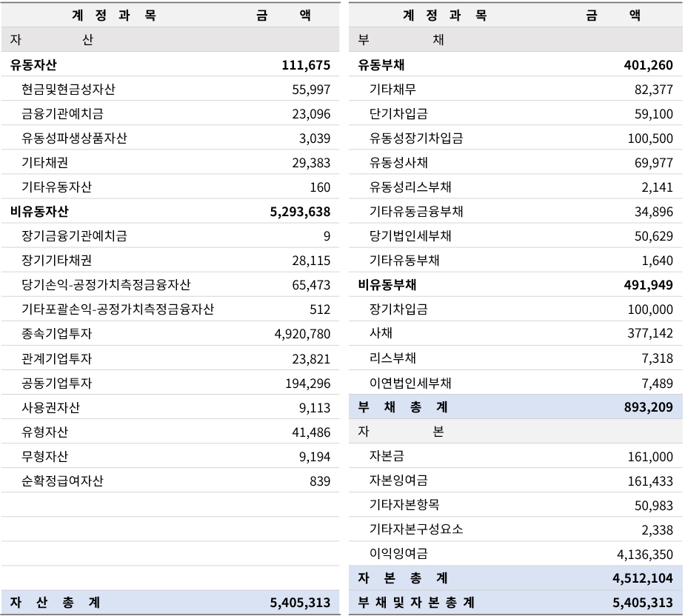Select the 순확정급여자산 row label
This screenshot has width=685, height=616.
click(62, 481)
